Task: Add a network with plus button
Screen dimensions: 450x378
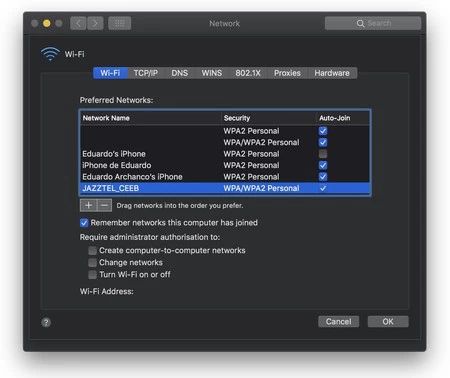Action: coord(88,205)
